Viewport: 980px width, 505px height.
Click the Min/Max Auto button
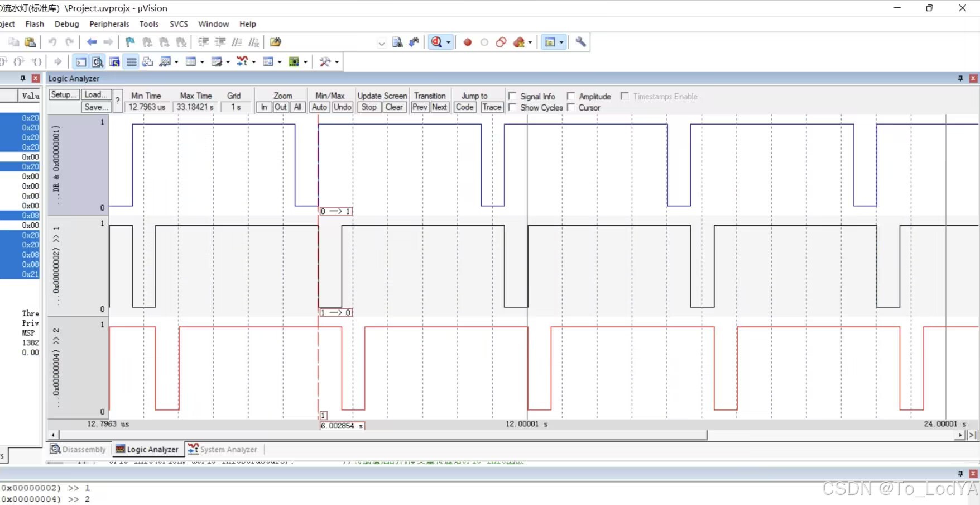[x=320, y=107]
